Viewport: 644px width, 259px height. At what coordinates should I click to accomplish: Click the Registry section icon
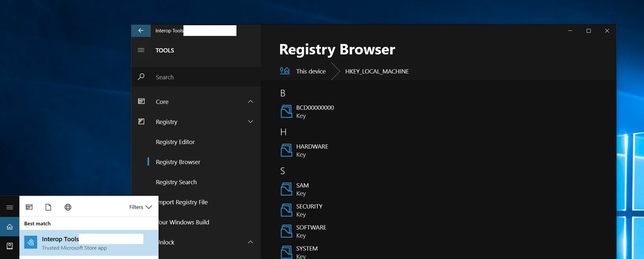141,121
